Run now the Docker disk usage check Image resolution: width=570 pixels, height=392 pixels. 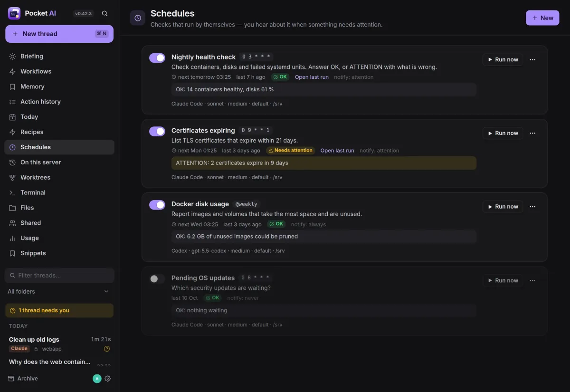[x=503, y=207]
